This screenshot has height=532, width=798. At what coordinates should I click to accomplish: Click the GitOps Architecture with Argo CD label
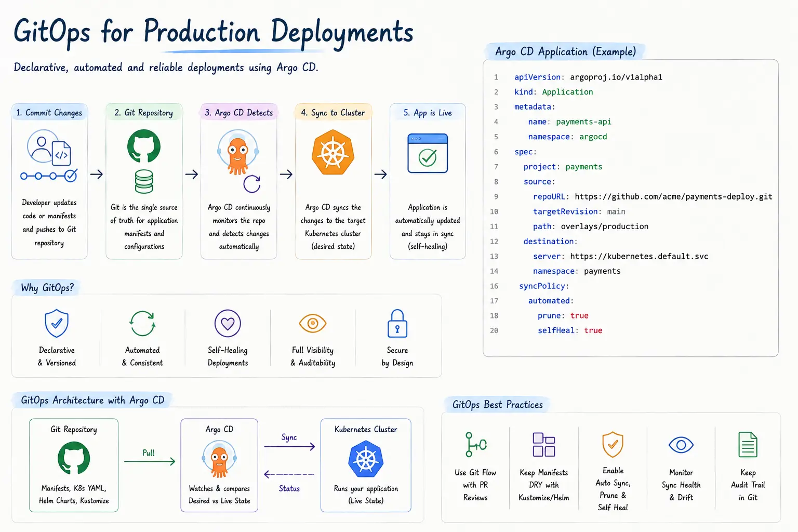coord(92,400)
